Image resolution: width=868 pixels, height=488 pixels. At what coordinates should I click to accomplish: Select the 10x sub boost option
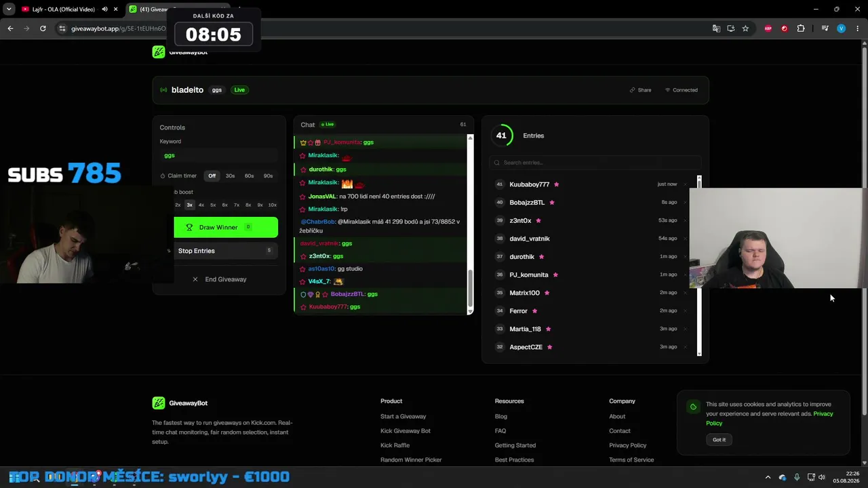coord(273,205)
